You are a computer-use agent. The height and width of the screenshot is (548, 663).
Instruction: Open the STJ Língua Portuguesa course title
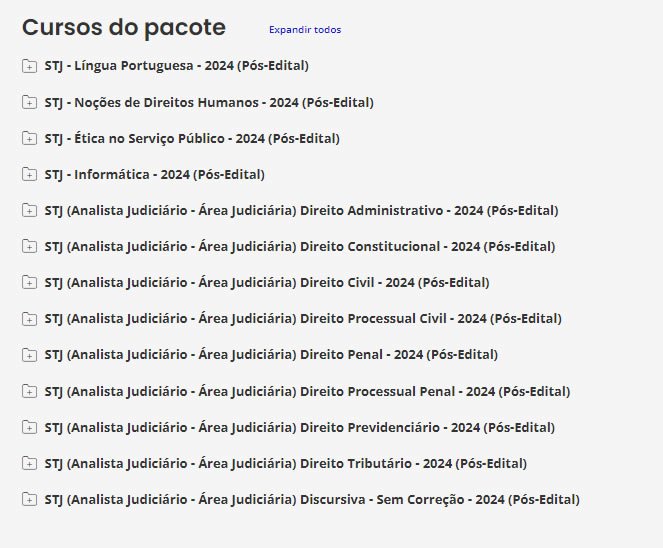pos(176,66)
